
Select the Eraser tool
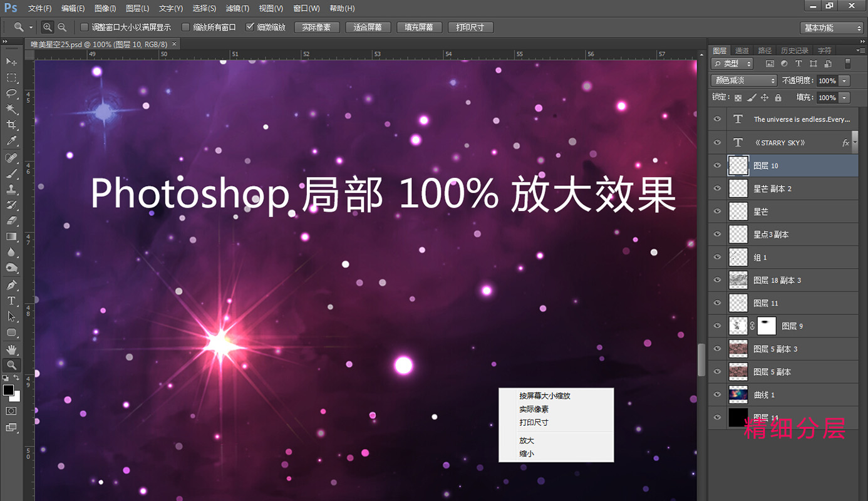click(x=11, y=220)
